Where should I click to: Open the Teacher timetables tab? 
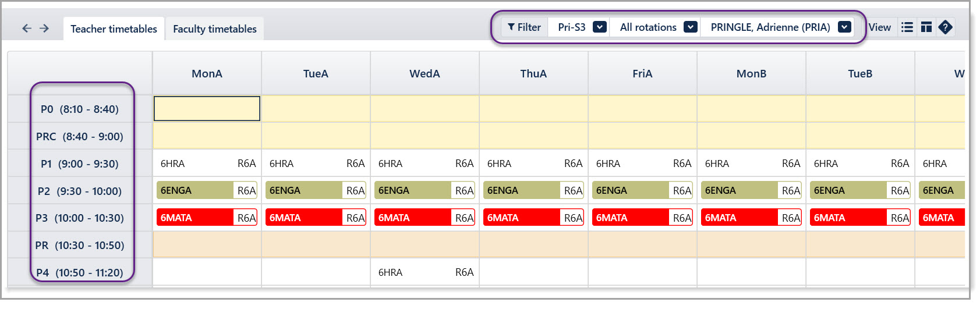point(114,29)
